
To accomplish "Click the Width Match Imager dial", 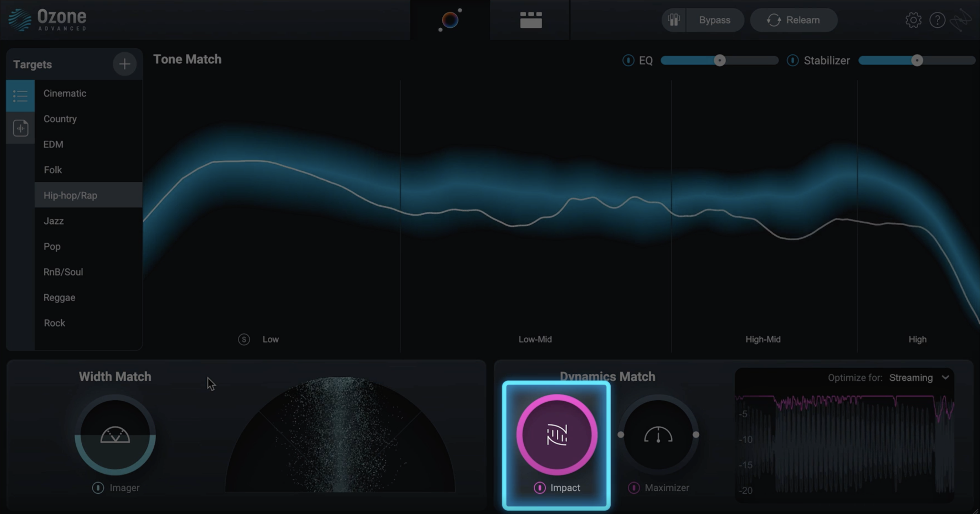I will pos(115,435).
